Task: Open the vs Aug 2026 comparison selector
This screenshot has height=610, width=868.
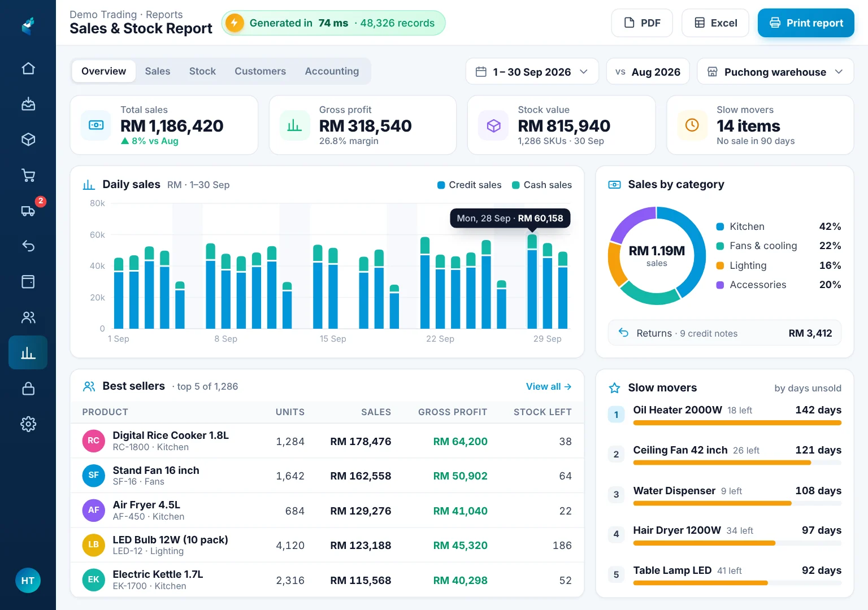Action: (x=648, y=72)
